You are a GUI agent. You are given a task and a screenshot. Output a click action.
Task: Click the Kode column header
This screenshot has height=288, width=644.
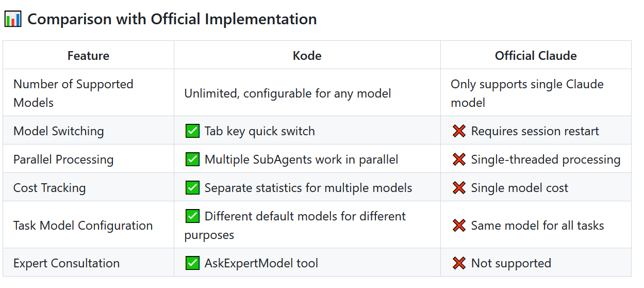[x=307, y=56]
